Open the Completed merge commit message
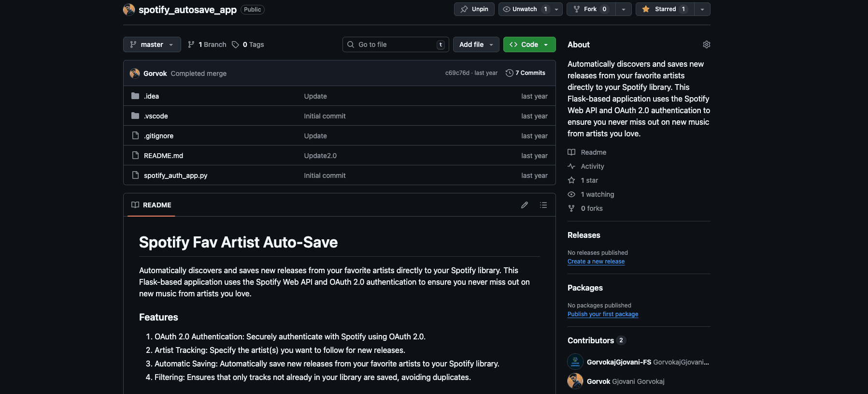This screenshot has width=868, height=394. coord(199,73)
